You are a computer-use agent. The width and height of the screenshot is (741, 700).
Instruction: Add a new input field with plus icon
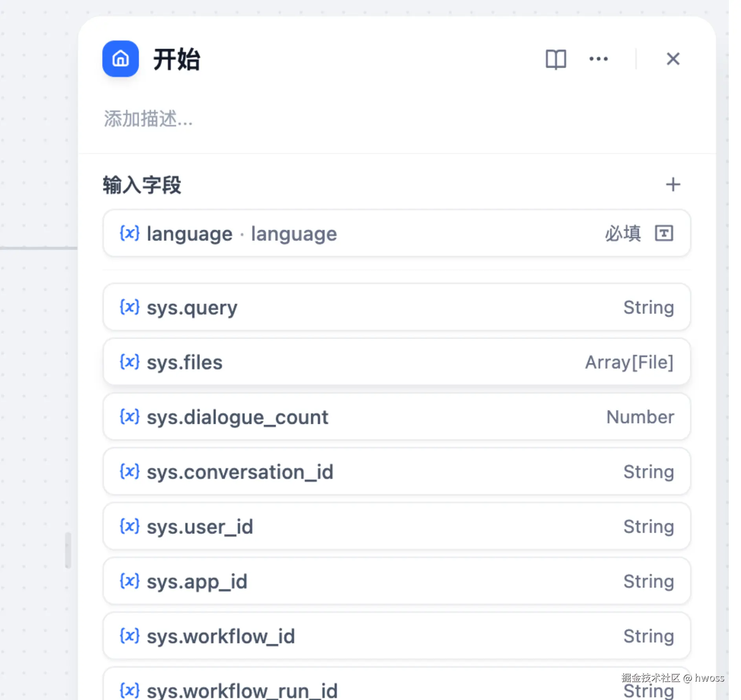(x=673, y=184)
